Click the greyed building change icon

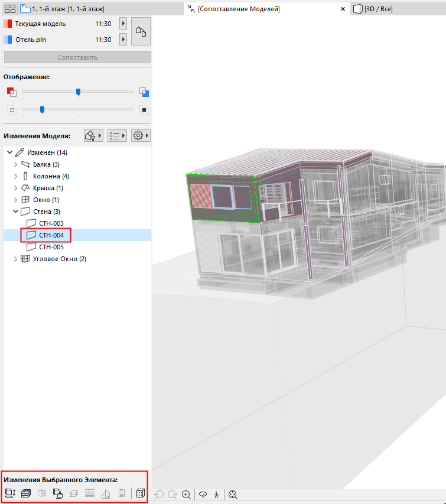(106, 493)
